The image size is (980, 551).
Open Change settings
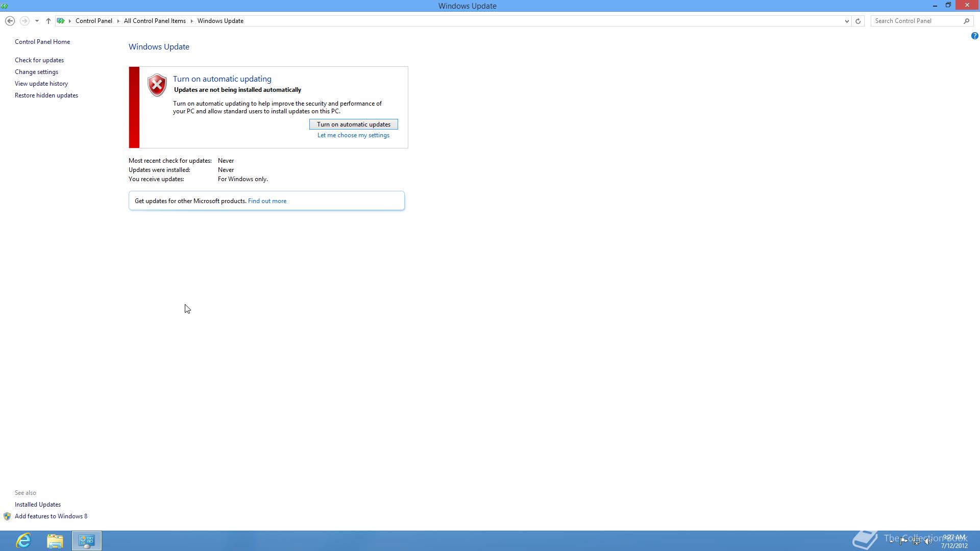point(36,72)
